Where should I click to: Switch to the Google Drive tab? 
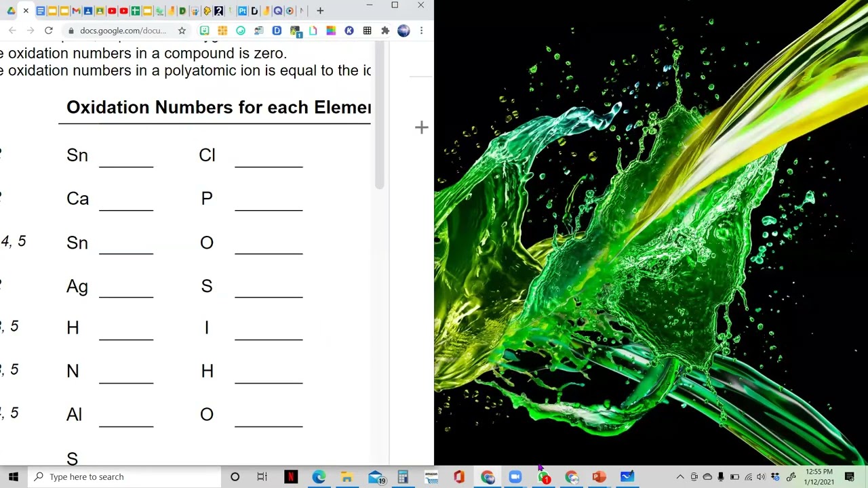(12, 11)
